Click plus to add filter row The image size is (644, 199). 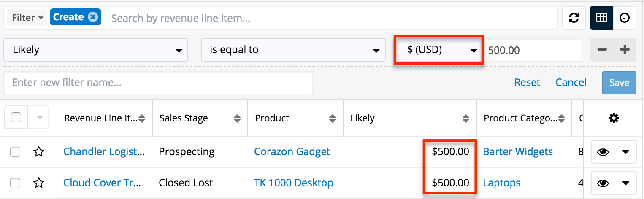(x=625, y=50)
